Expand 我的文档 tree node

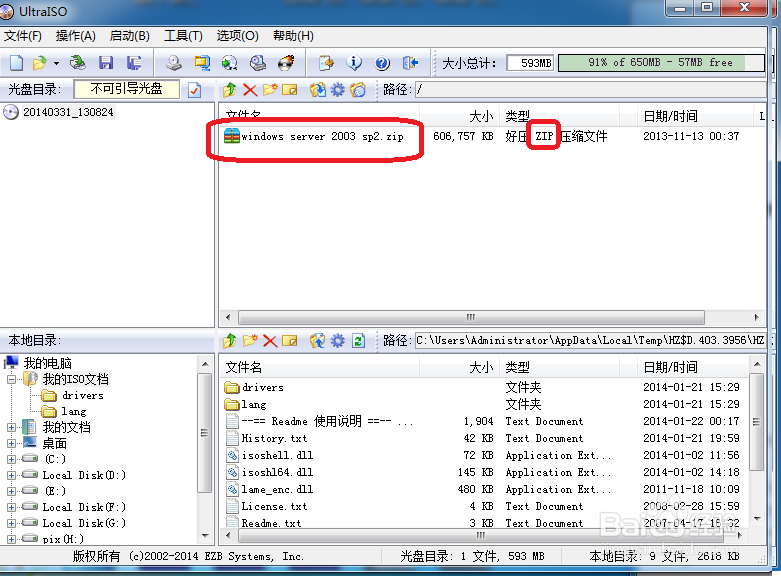pyautogui.click(x=11, y=428)
